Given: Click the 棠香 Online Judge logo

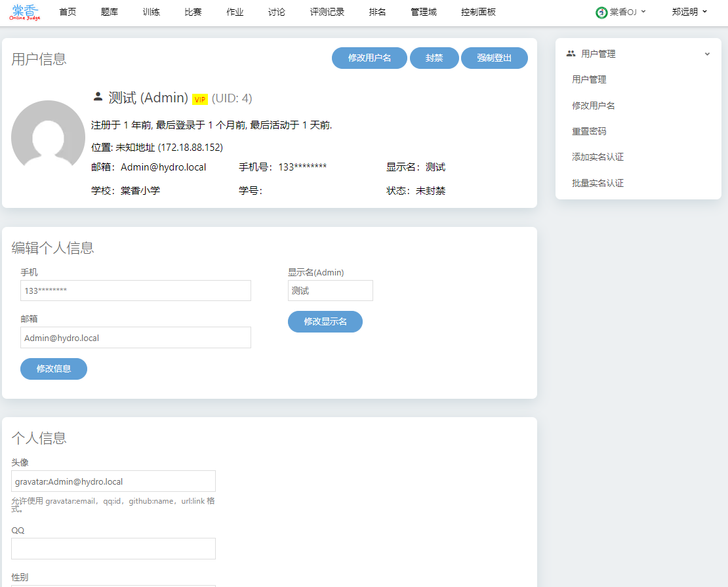Looking at the screenshot, I should [x=26, y=12].
